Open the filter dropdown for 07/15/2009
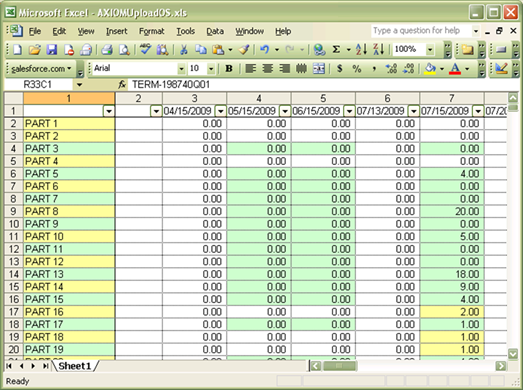This screenshot has height=390, width=523. click(478, 111)
